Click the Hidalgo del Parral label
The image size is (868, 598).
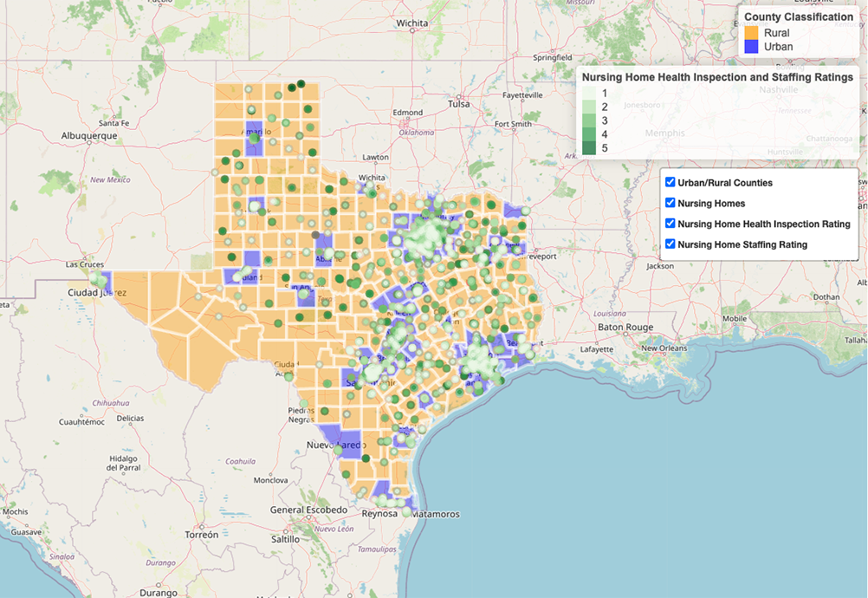pyautogui.click(x=124, y=463)
